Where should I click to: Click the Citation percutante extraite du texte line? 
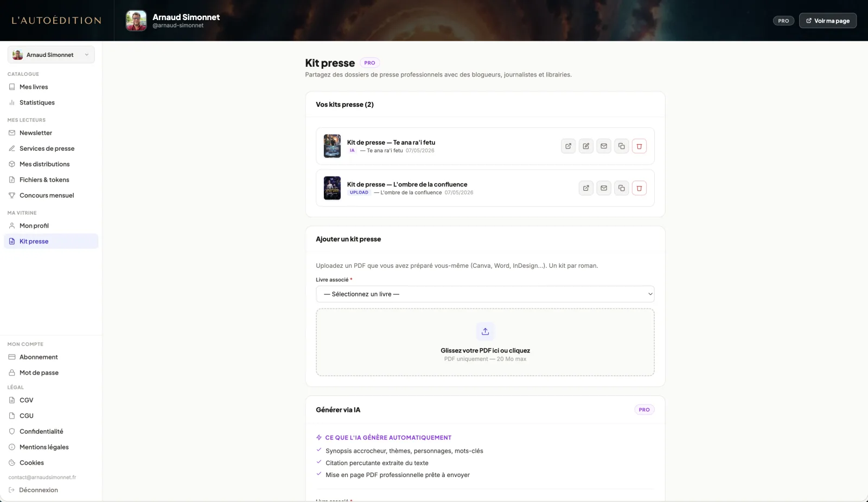377,463
